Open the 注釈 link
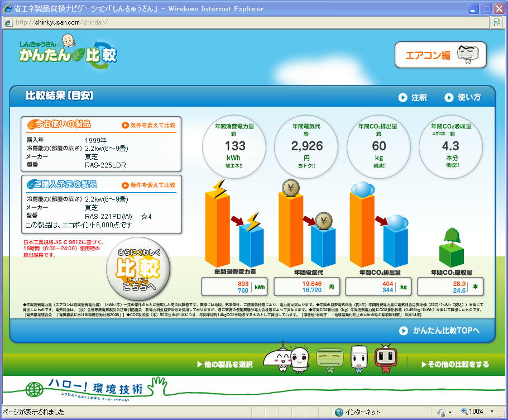The height and width of the screenshot is (420, 508). [x=413, y=98]
